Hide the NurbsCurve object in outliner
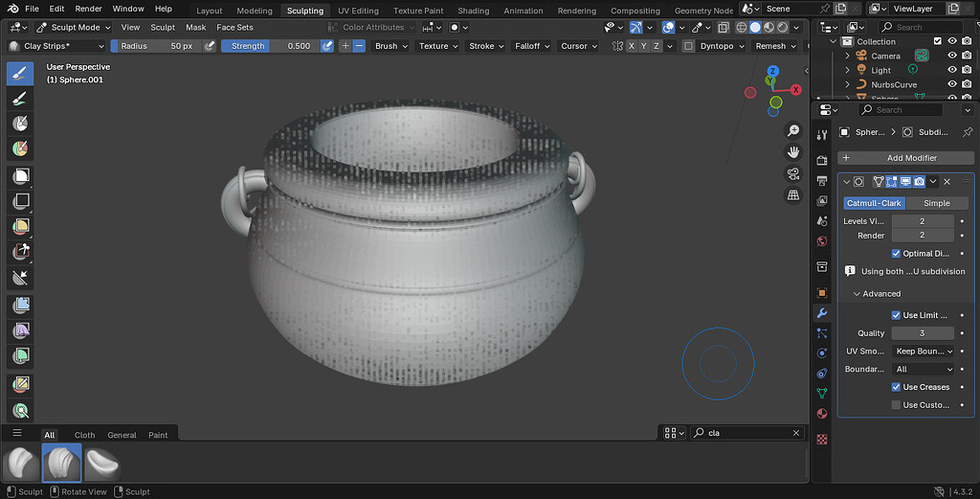Viewport: 980px width, 499px height. (952, 84)
